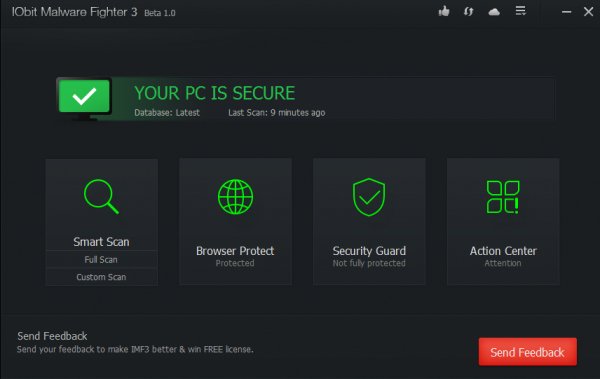The image size is (600, 379).
Task: Open Action Center label
Action: click(503, 251)
